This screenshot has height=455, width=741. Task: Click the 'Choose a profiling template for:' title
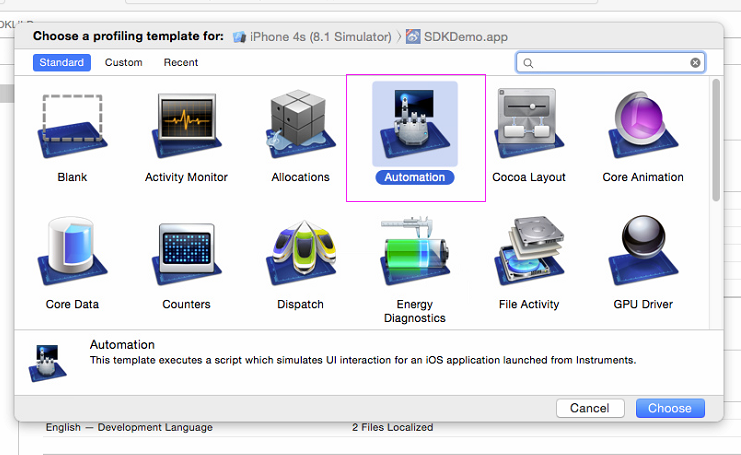129,36
